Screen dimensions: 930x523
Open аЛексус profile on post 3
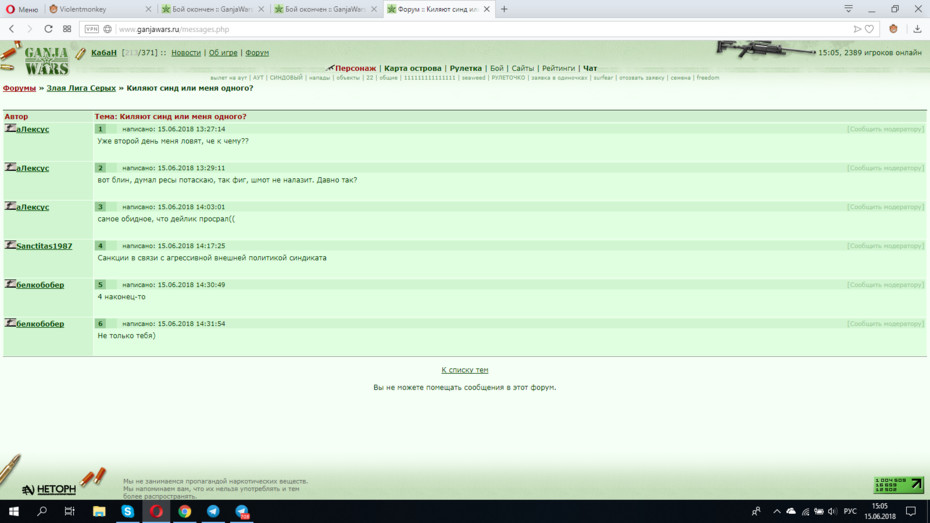pyautogui.click(x=33, y=207)
